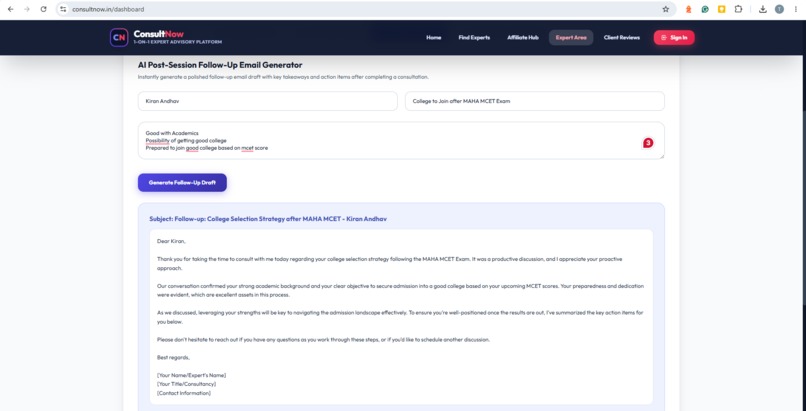The image size is (806, 411).
Task: Show browser downloads
Action: point(763,9)
